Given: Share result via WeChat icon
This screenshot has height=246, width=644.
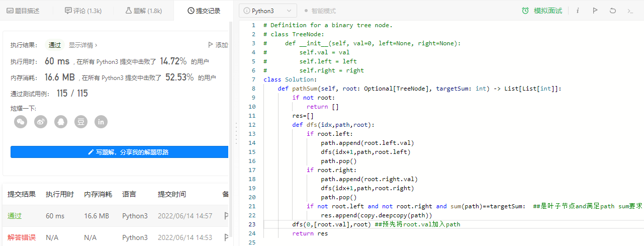Looking at the screenshot, I should [x=21, y=122].
